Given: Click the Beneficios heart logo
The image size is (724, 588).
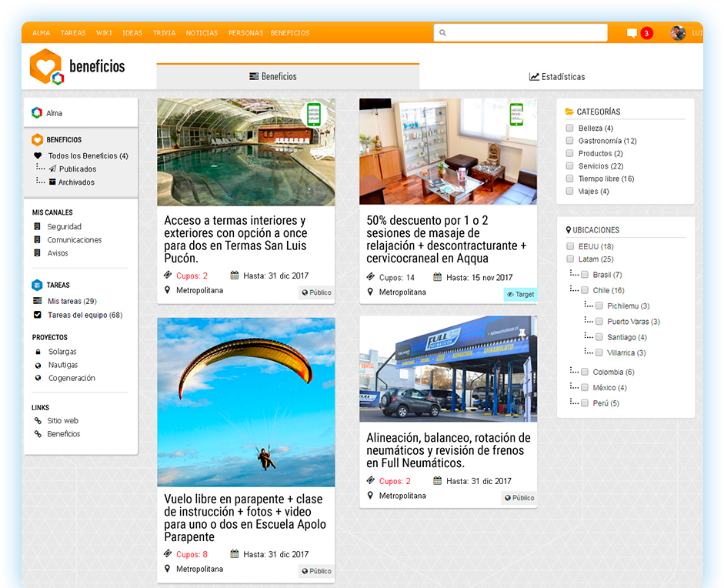Looking at the screenshot, I should tap(46, 67).
